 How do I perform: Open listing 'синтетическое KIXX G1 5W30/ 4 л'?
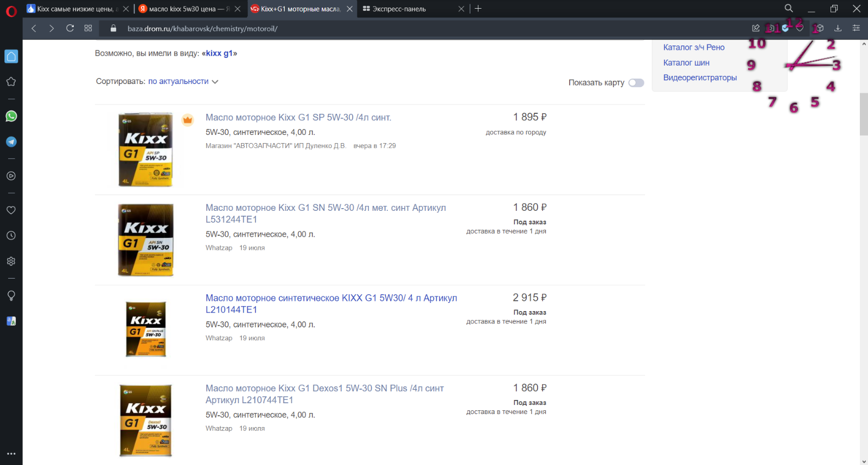coord(331,303)
